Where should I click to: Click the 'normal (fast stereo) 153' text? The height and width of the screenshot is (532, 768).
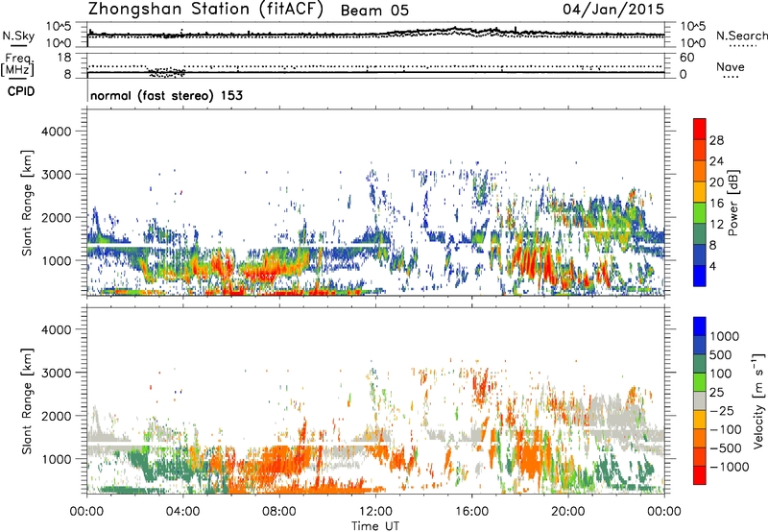[166, 95]
